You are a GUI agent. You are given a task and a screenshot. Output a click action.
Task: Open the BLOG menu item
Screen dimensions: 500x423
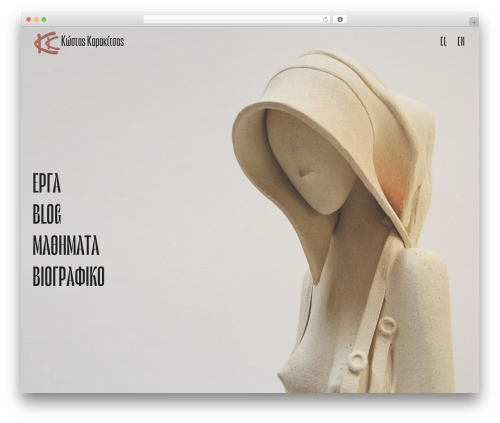click(47, 214)
